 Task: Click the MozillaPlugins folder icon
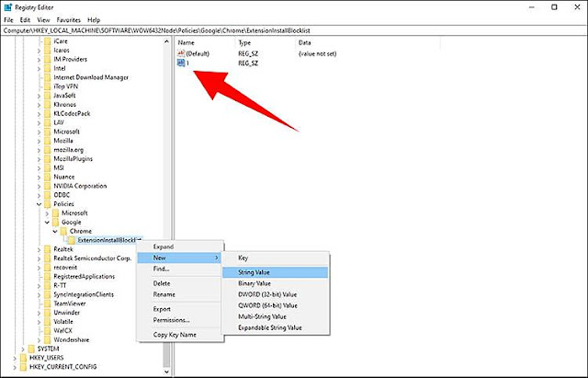pos(47,158)
